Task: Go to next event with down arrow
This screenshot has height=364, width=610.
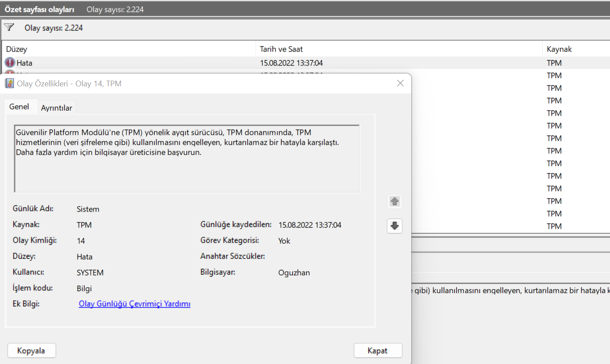Action: (394, 226)
